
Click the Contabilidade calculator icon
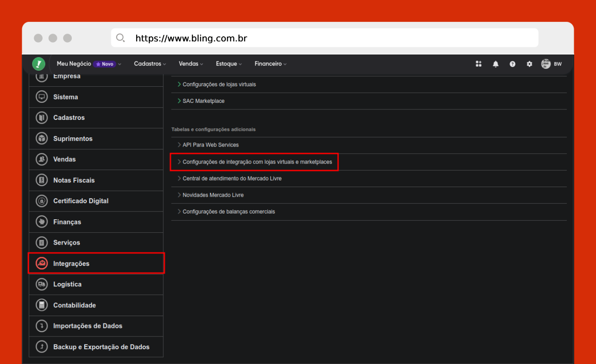point(41,305)
